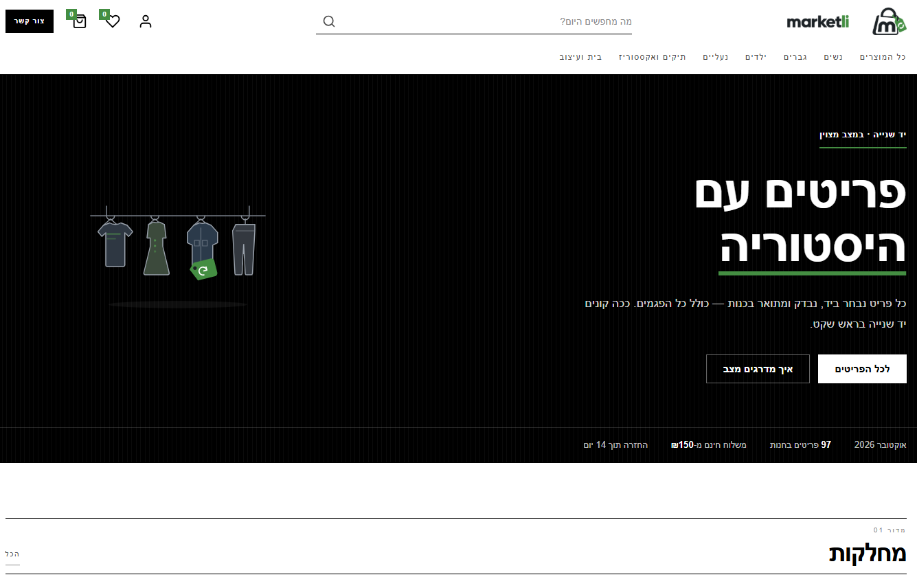Click the 'החזרה תוך 14 יום' text
This screenshot has width=917, height=588.
[615, 445]
